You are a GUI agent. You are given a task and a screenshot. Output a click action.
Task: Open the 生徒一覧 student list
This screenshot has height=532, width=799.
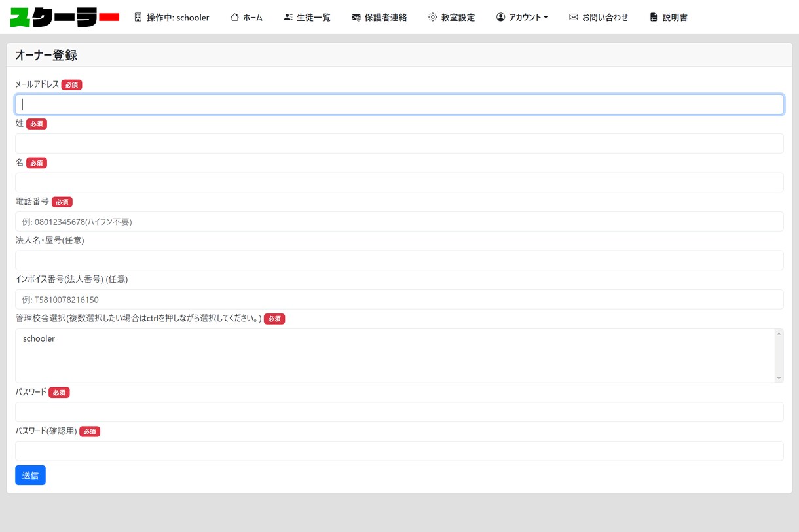[307, 17]
